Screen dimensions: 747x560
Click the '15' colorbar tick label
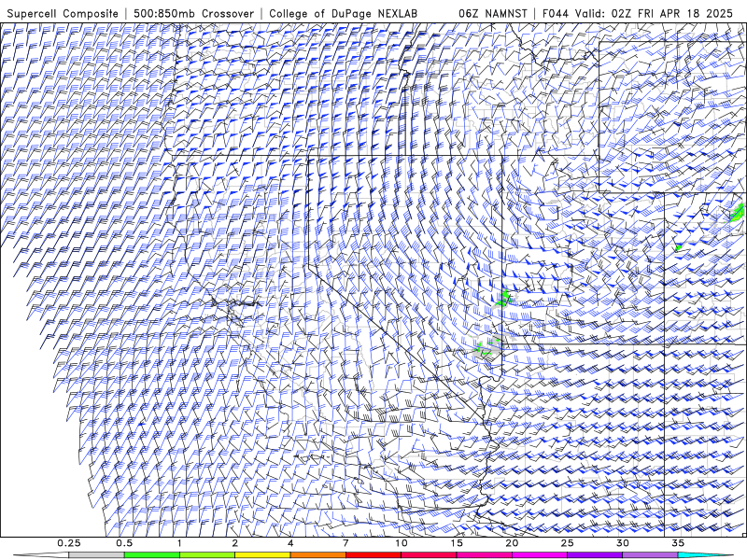tap(457, 543)
